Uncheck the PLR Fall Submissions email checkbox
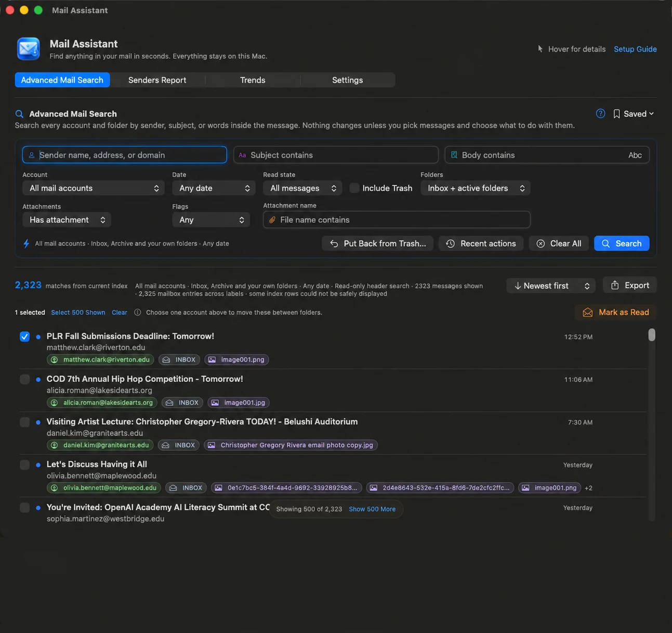The image size is (672, 633). (x=24, y=337)
